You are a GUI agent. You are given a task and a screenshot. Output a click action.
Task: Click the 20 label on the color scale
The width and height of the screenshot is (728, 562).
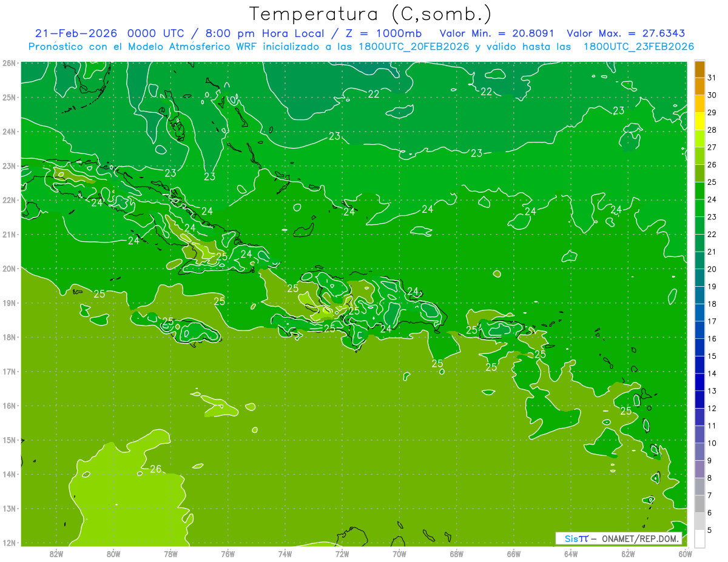coord(712,269)
